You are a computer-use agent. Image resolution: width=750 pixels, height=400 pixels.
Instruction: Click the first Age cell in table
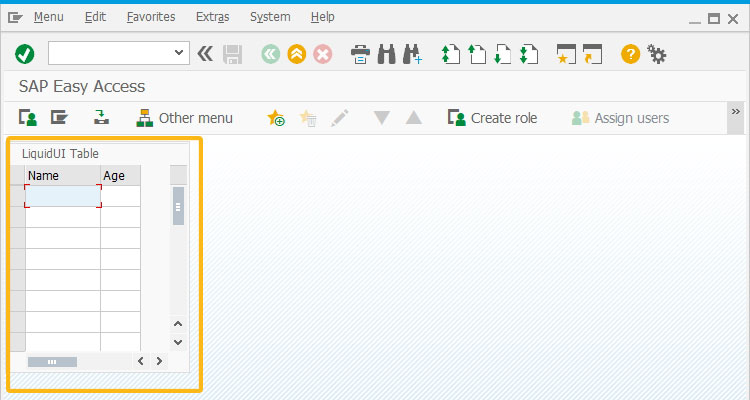tap(121, 196)
